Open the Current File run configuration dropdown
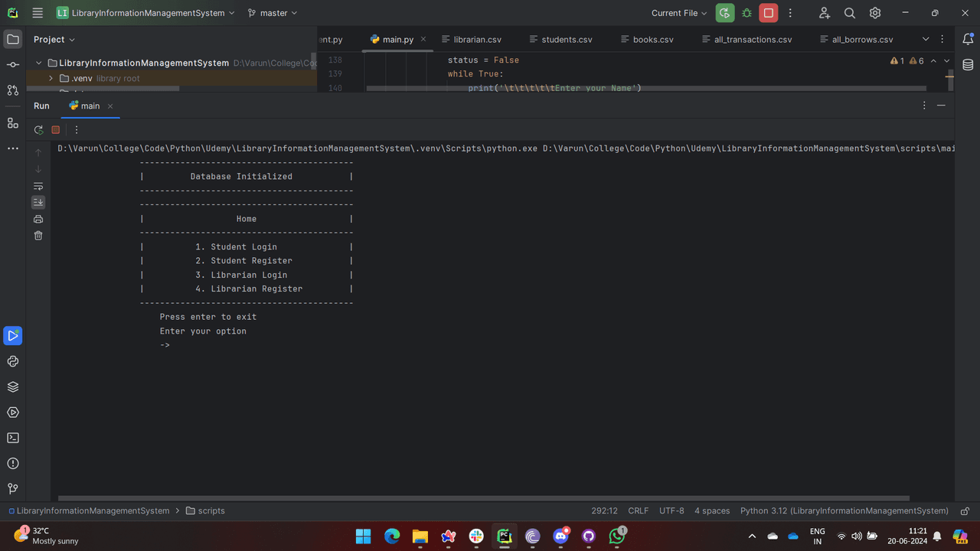 (679, 13)
